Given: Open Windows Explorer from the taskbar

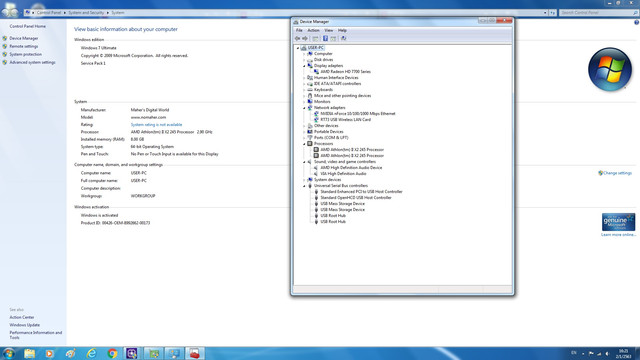Looking at the screenshot, I should pyautogui.click(x=29, y=353).
